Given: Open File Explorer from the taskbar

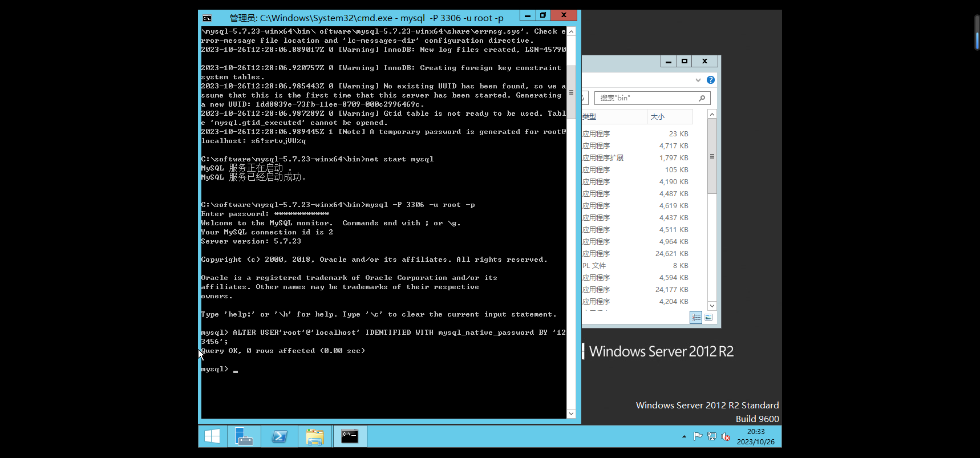Looking at the screenshot, I should click(x=314, y=436).
